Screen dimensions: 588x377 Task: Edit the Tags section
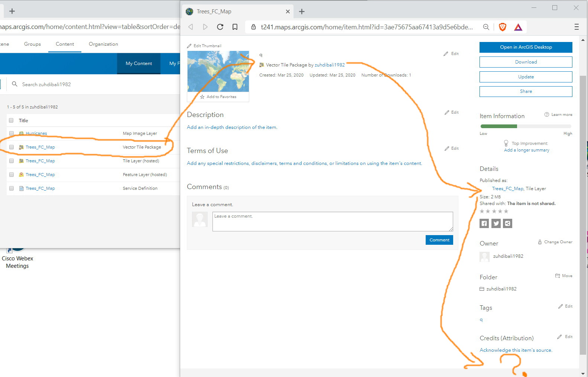coord(565,306)
